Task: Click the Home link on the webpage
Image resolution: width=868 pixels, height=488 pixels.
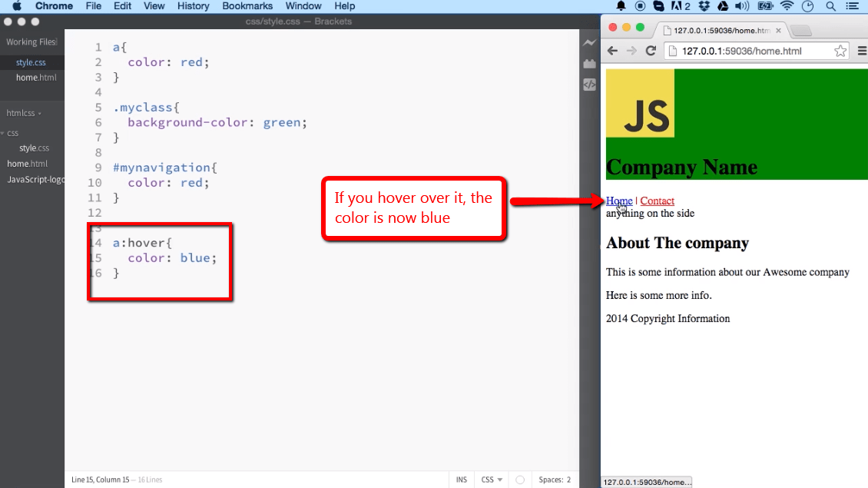Action: 619,201
